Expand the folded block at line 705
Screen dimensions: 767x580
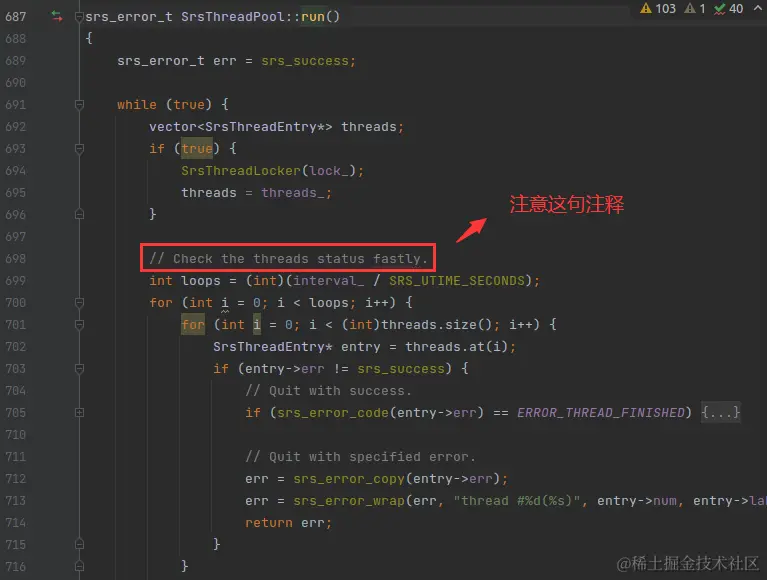[x=79, y=412]
